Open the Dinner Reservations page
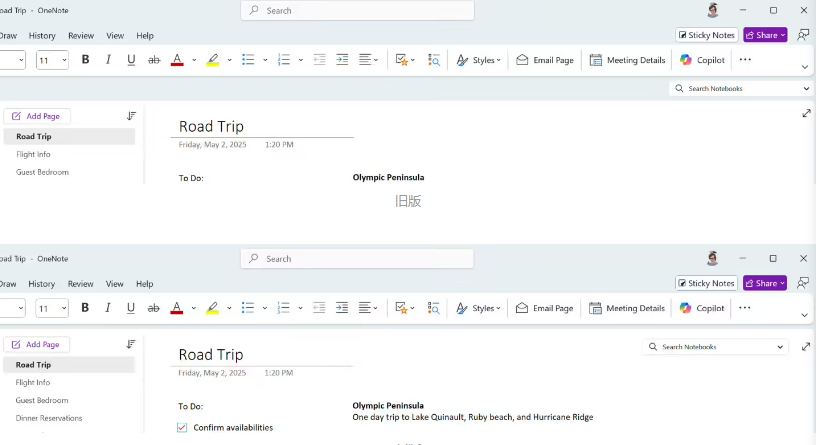 click(x=49, y=418)
